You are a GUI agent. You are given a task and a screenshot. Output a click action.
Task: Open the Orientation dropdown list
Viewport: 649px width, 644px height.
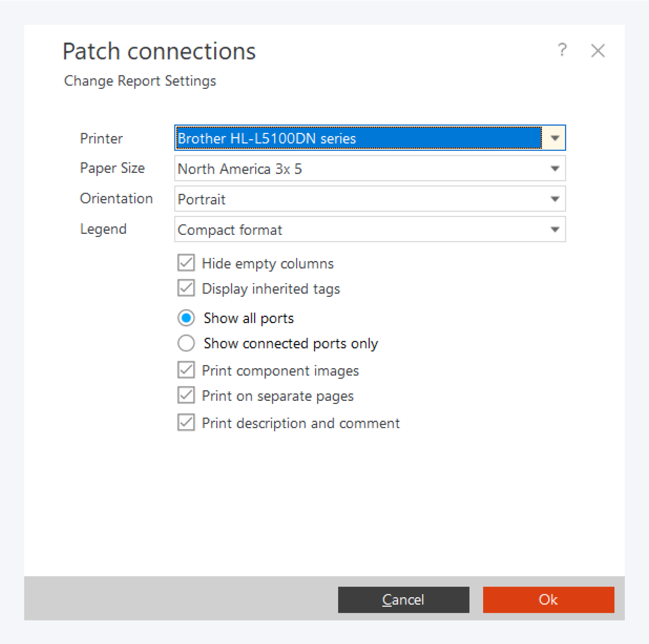tap(555, 199)
